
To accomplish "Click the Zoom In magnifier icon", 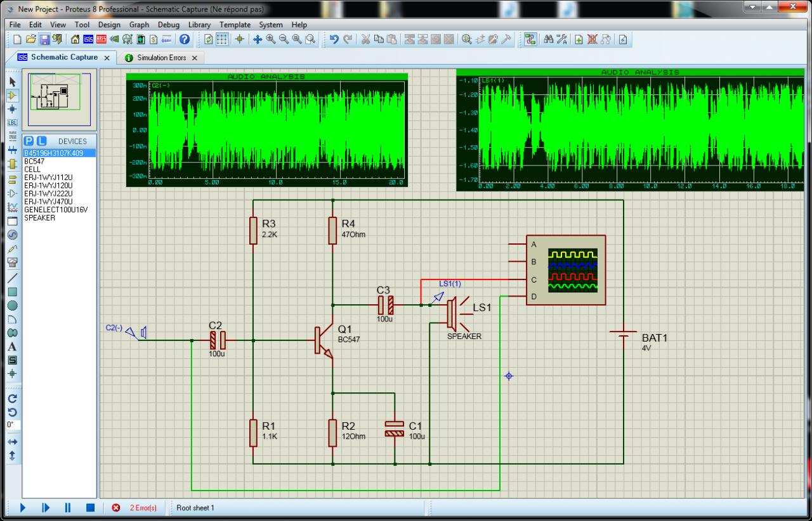I will 271,39.
